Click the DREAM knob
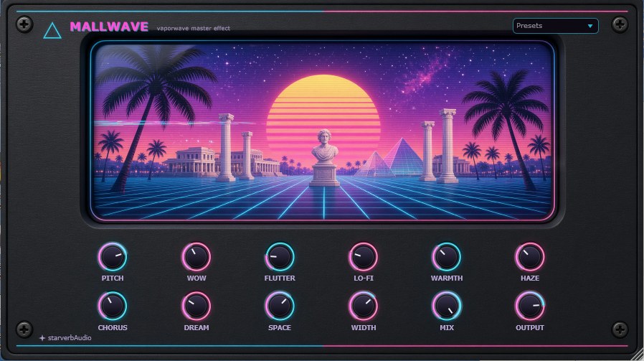Screen dimensions: 644x361 coord(196,306)
